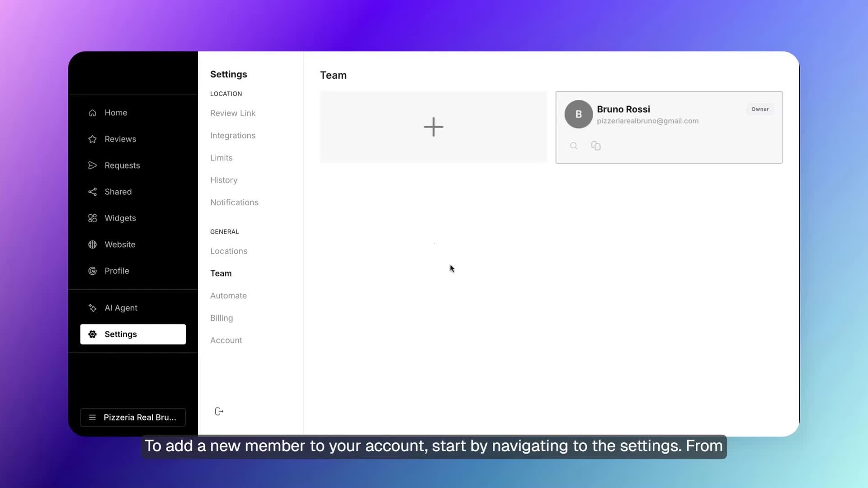Click Bruno Rossi's avatar circle
The height and width of the screenshot is (488, 868).
(578, 114)
